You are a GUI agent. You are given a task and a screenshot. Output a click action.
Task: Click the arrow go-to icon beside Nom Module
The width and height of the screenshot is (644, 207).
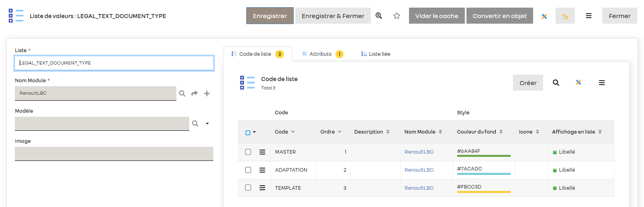click(x=194, y=93)
